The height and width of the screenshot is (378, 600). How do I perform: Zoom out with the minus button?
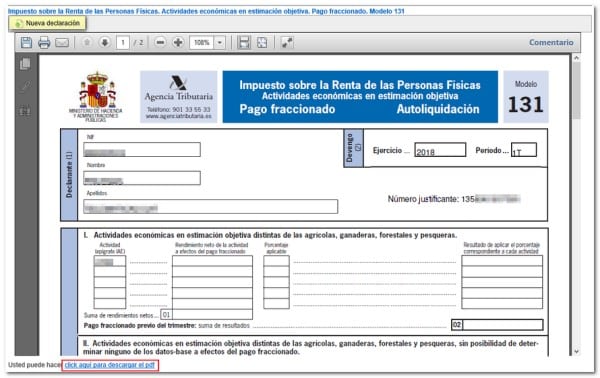160,42
